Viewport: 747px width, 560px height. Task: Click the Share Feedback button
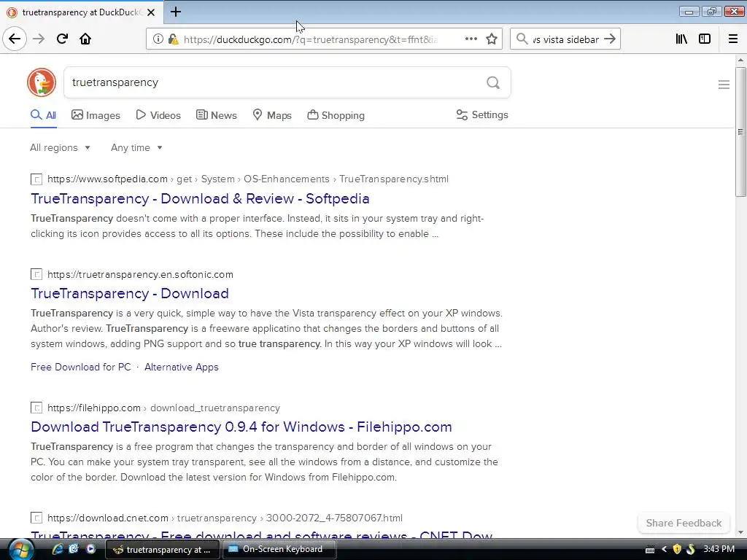click(x=684, y=523)
